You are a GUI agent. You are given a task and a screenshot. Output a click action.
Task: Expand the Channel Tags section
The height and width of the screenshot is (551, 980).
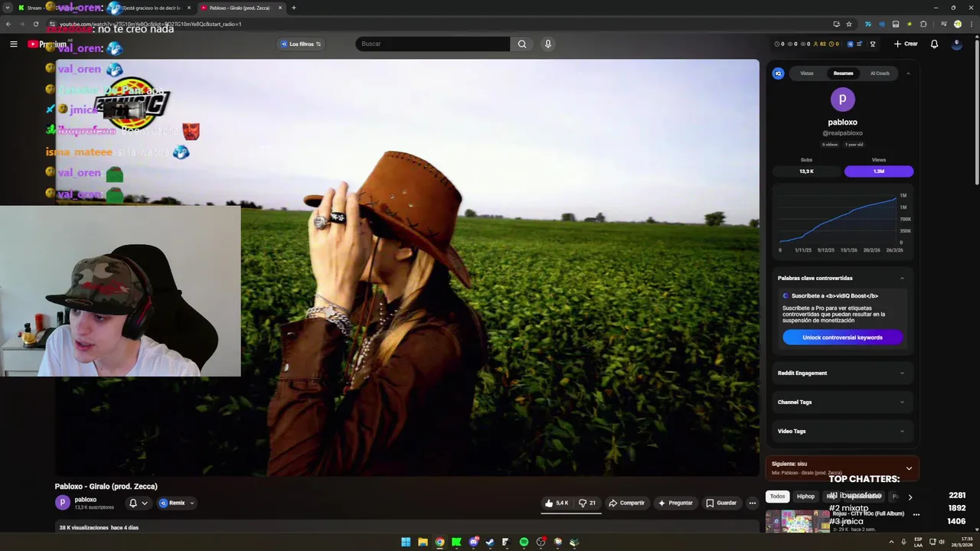tap(842, 402)
